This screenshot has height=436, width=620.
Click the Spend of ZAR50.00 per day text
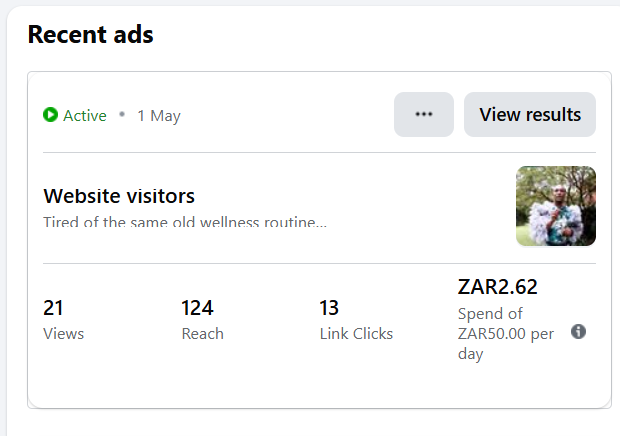click(x=505, y=334)
